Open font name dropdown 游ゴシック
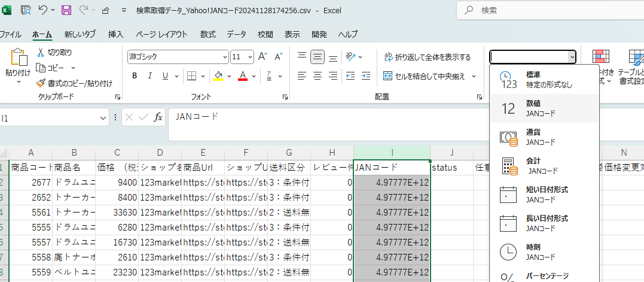Screen dimensions: 644x282 225,57
